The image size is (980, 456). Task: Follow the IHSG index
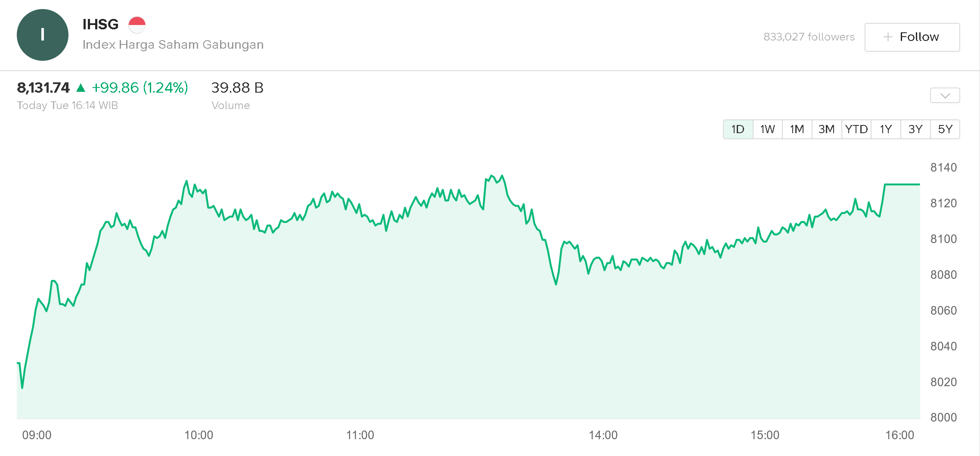pyautogui.click(x=912, y=37)
